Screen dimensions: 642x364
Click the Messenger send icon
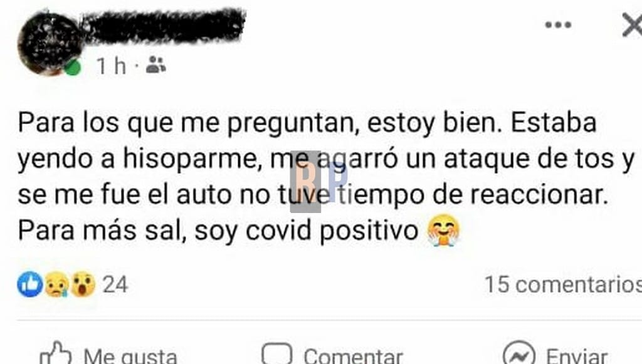coord(518,353)
